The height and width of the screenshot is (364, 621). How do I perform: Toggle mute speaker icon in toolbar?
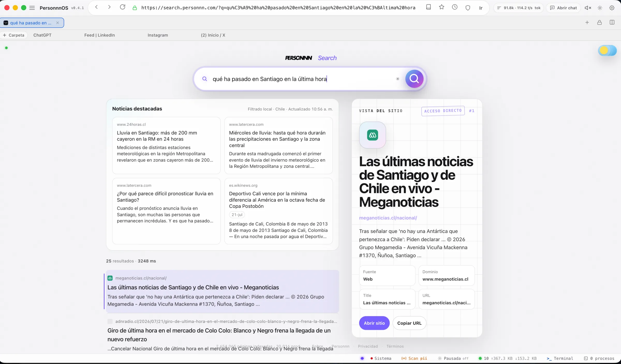[x=588, y=8]
